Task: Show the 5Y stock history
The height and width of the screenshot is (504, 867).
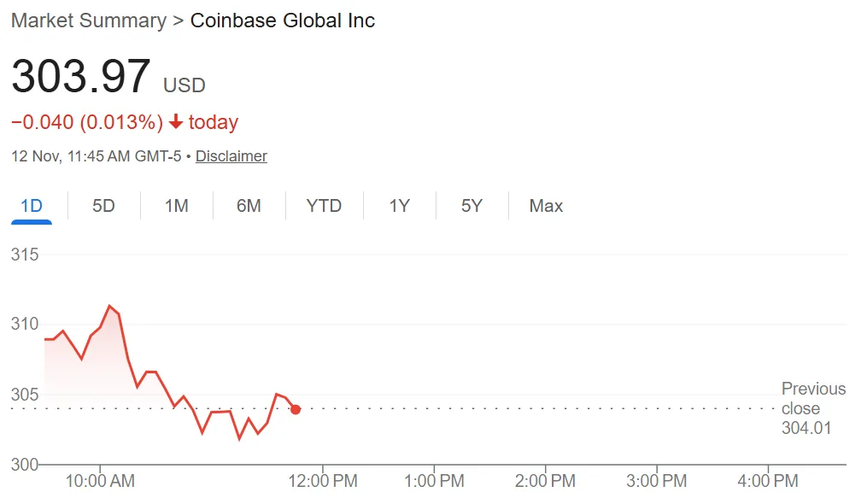Action: tap(472, 206)
